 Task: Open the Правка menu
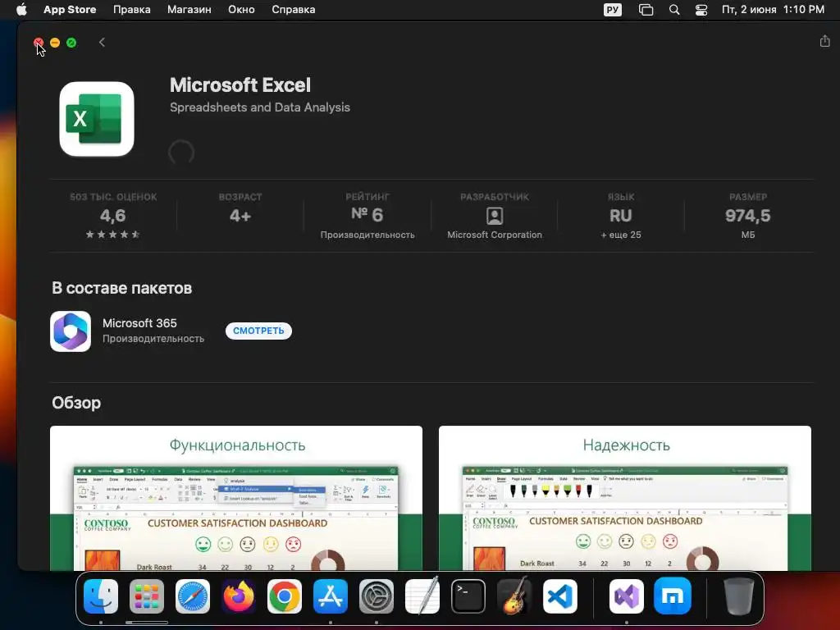(132, 10)
